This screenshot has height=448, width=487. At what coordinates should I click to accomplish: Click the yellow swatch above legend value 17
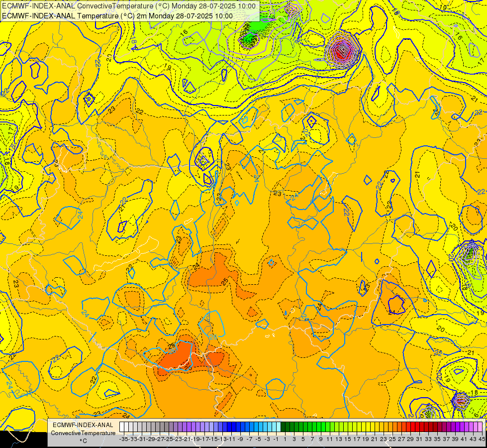point(355,427)
